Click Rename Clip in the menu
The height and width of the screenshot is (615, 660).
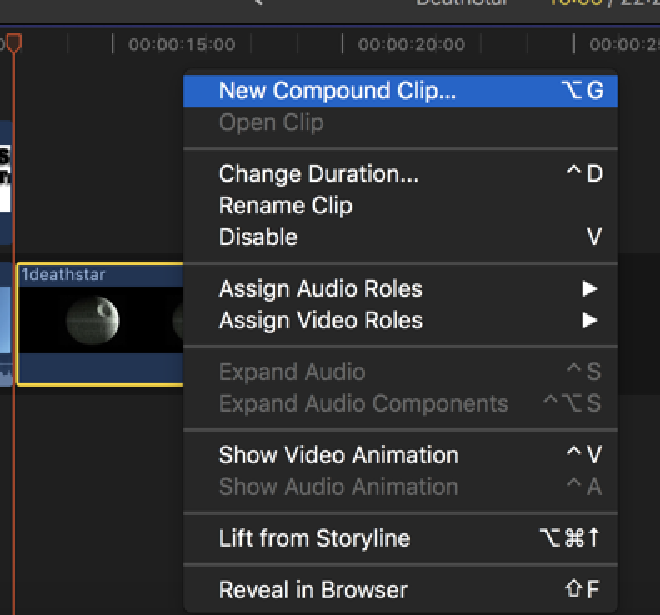pyautogui.click(x=285, y=206)
